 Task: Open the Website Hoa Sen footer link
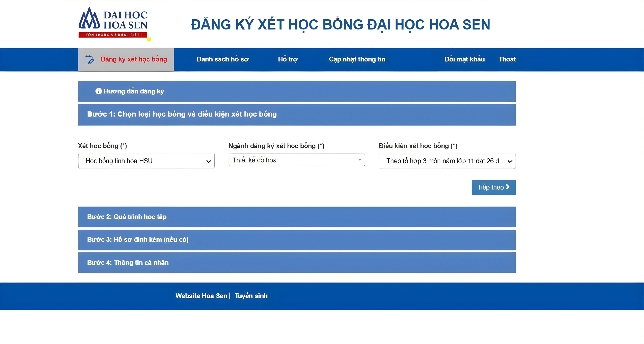202,296
